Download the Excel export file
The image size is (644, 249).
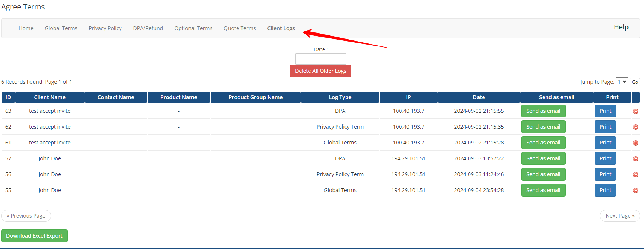(x=34, y=236)
